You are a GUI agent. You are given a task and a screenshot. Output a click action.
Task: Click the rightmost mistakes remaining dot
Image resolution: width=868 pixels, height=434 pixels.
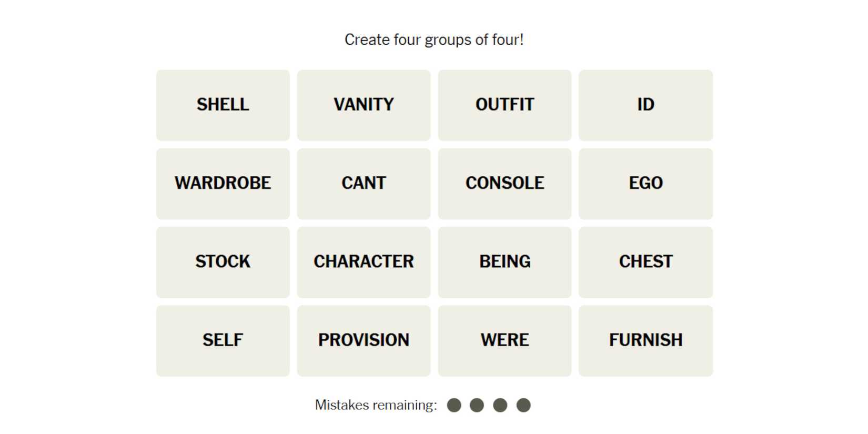coord(523,405)
